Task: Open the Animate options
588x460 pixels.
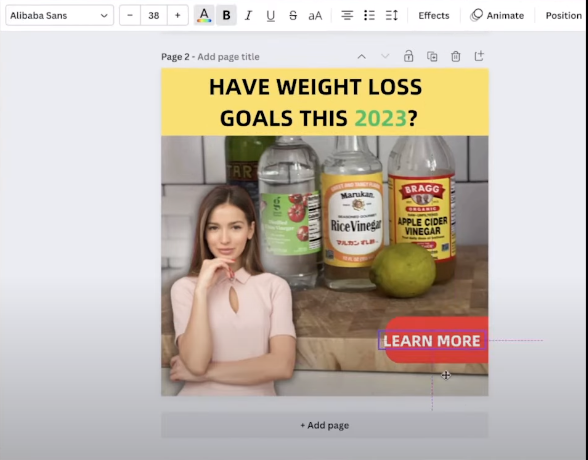Action: point(497,15)
